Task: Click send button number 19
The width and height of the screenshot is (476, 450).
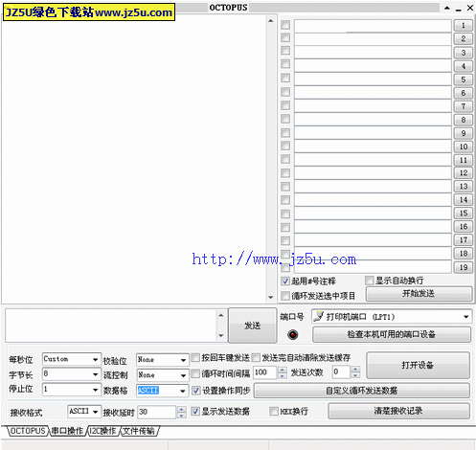Action: (464, 267)
